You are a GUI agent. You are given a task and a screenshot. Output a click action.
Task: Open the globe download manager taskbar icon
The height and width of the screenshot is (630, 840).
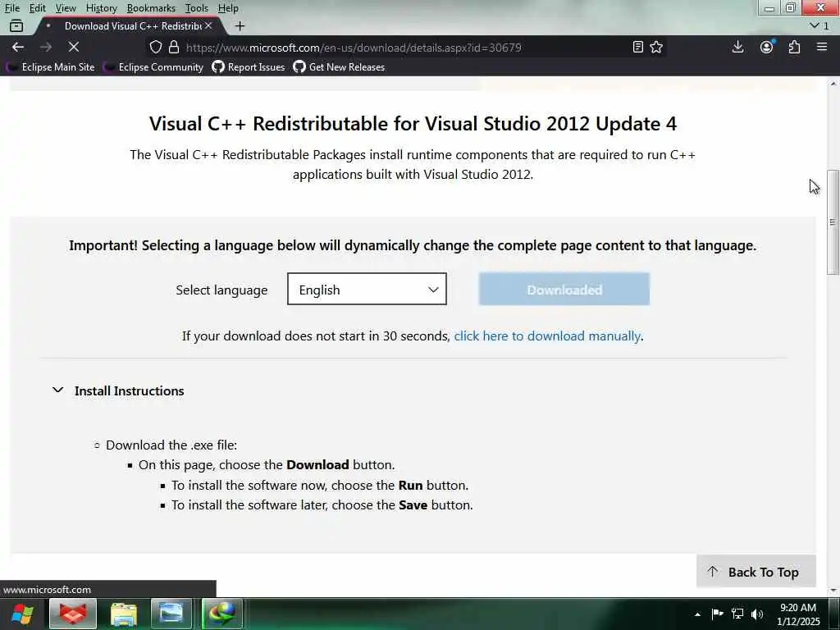click(x=221, y=614)
